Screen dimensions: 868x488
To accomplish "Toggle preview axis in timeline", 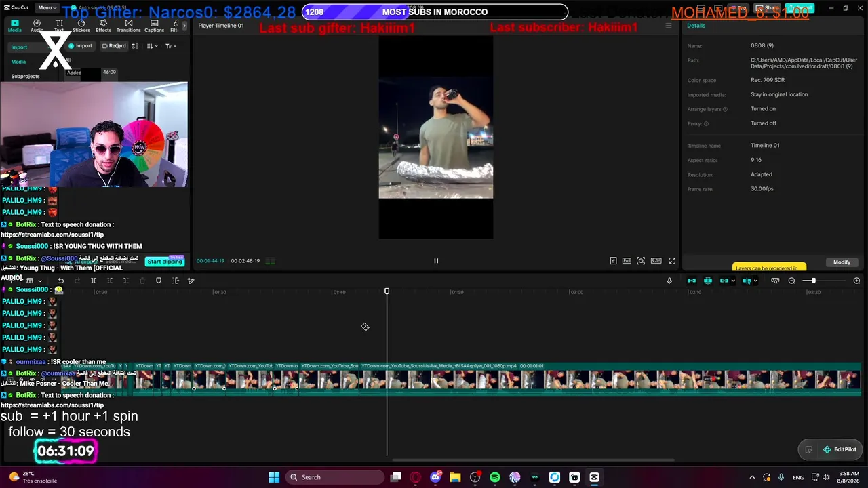I will click(x=747, y=281).
